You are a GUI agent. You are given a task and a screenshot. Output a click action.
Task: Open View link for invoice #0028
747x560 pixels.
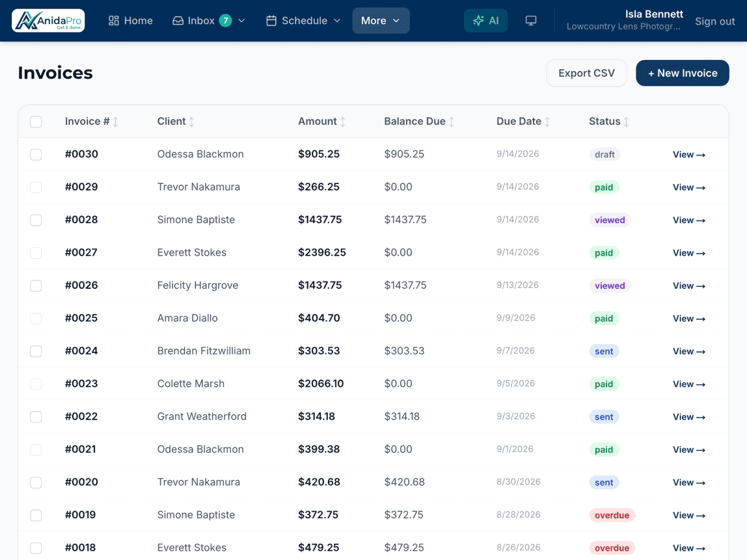coord(689,220)
